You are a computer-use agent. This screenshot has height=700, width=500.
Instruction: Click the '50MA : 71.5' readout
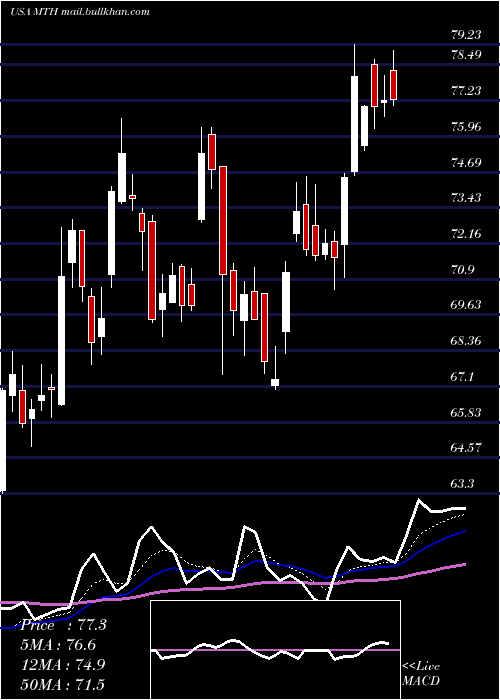(x=63, y=684)
